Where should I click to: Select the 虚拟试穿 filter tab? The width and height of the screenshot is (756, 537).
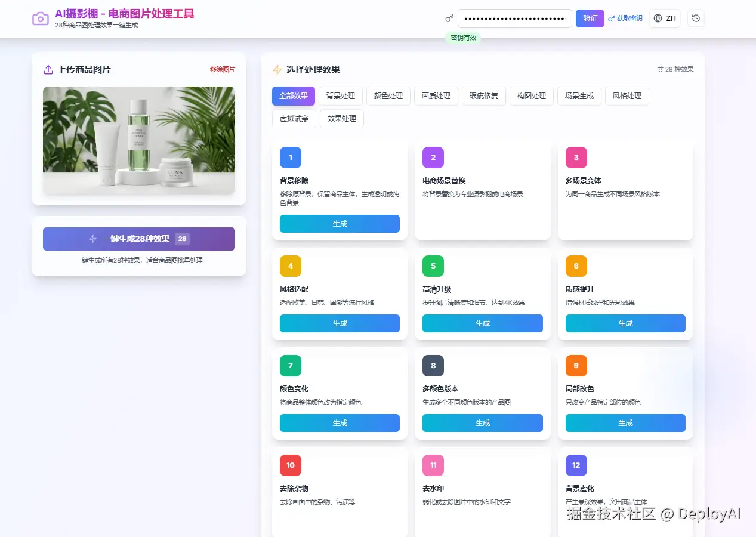point(294,119)
